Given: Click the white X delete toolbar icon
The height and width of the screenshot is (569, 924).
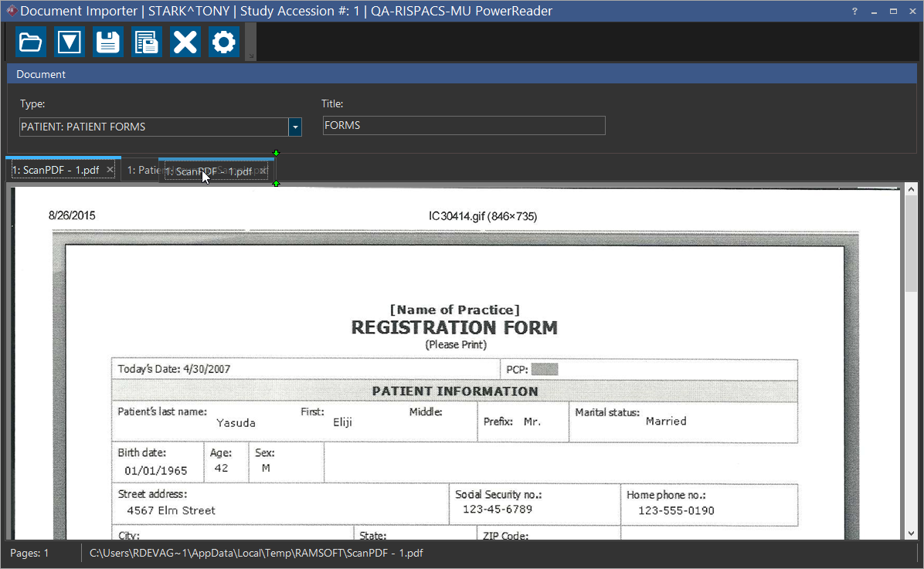Looking at the screenshot, I should pos(185,42).
